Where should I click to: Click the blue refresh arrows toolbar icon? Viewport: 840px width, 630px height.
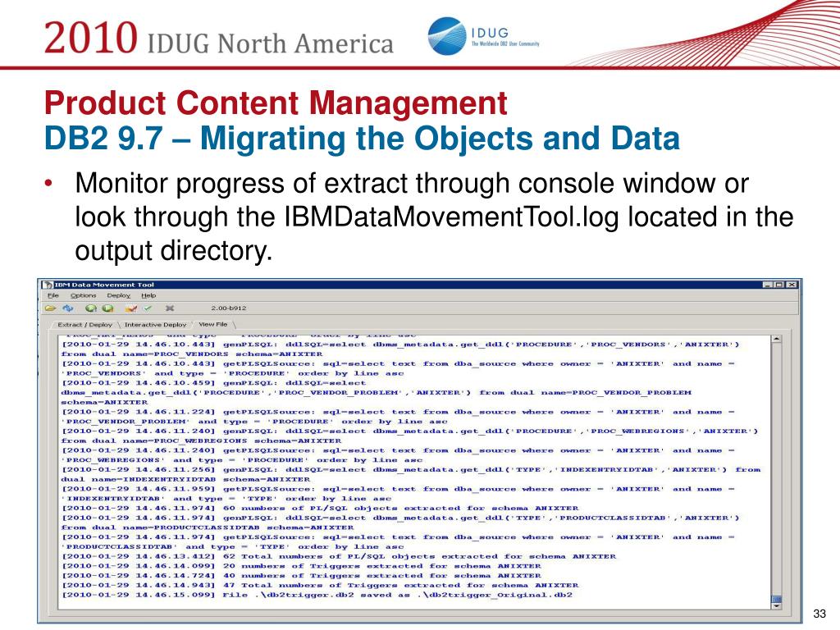(x=67, y=308)
